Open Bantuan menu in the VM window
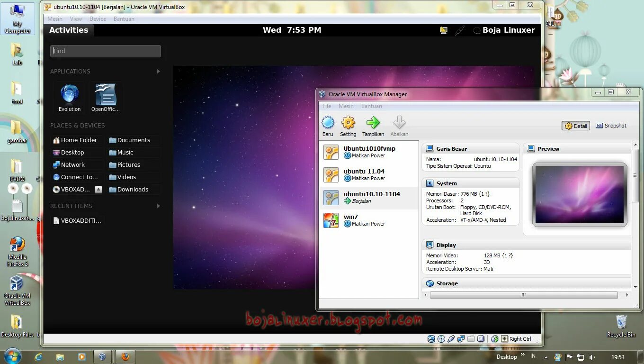Viewport: 644px width, 364px height. click(x=124, y=19)
